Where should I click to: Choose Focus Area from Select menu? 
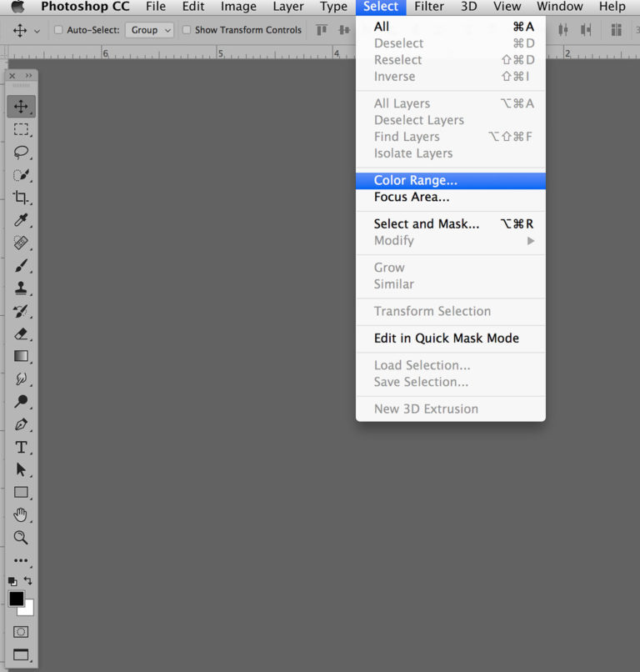click(451, 197)
